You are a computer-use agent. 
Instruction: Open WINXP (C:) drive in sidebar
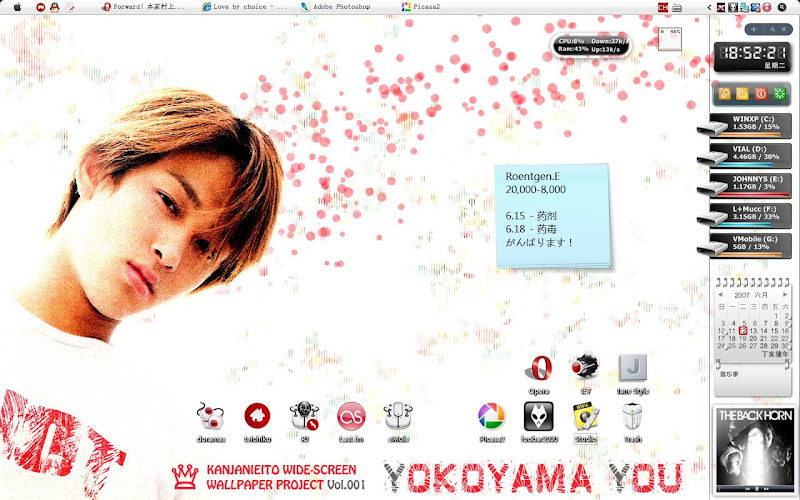(751, 123)
